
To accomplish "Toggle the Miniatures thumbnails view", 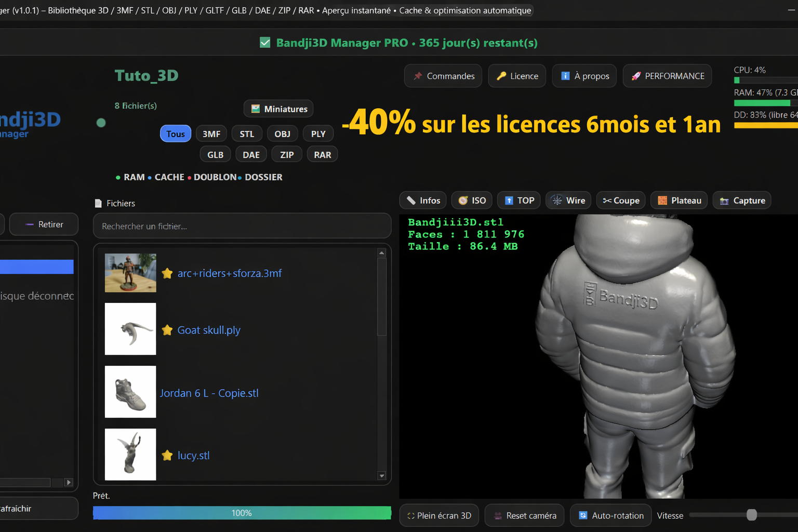I will click(278, 109).
